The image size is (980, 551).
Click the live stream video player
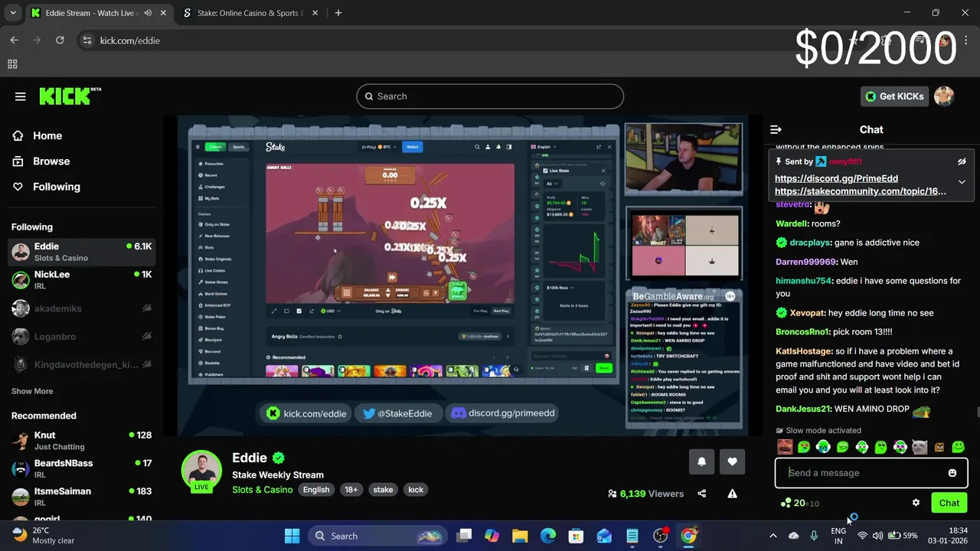point(462,275)
